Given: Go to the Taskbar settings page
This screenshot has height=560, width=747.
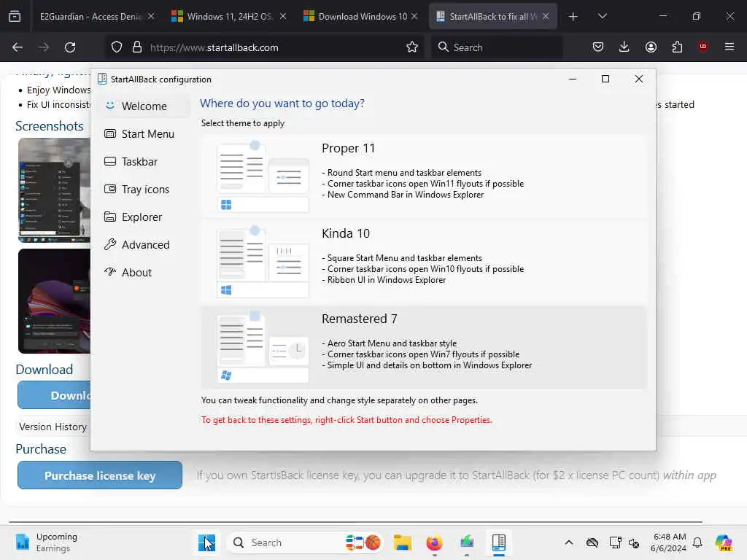Looking at the screenshot, I should point(145,161).
